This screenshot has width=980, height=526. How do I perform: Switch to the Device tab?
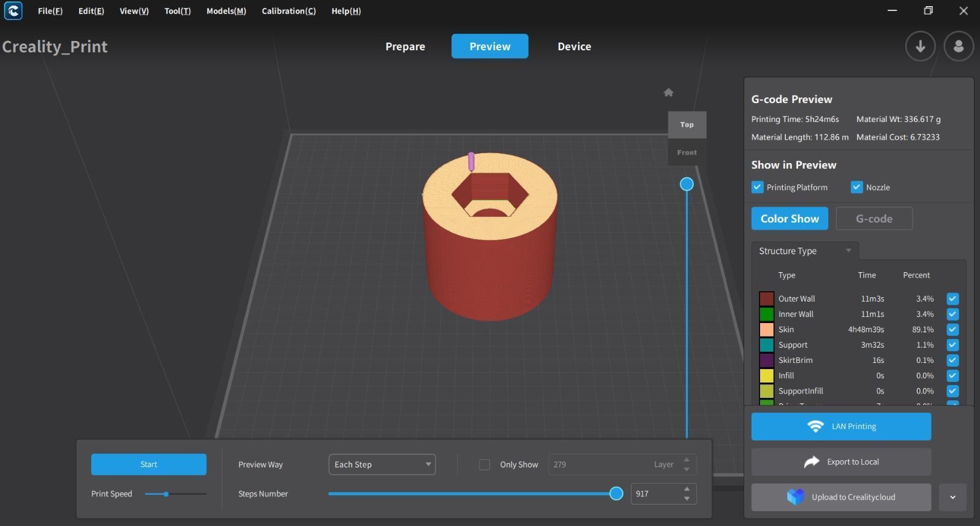tap(575, 47)
